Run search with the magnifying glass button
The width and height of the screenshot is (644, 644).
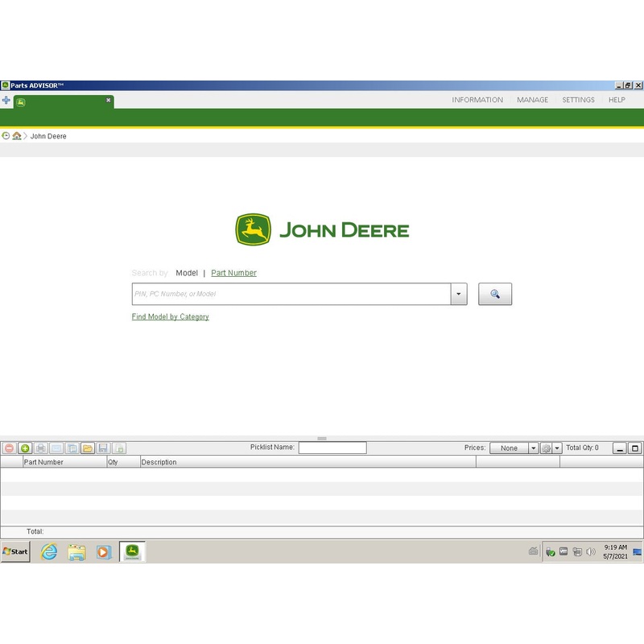click(495, 294)
